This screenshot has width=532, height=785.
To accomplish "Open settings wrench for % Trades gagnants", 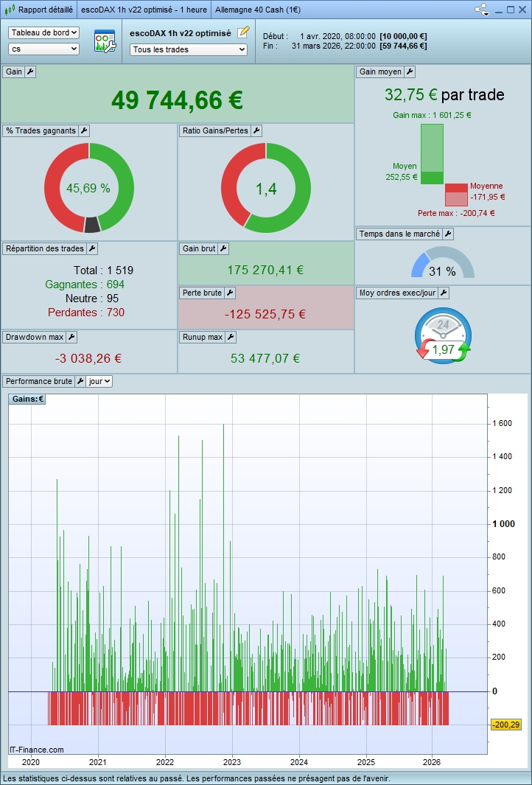I will (84, 130).
